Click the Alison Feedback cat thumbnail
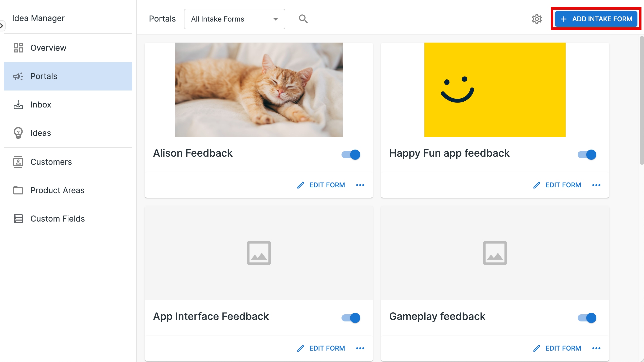The image size is (644, 362). (259, 89)
